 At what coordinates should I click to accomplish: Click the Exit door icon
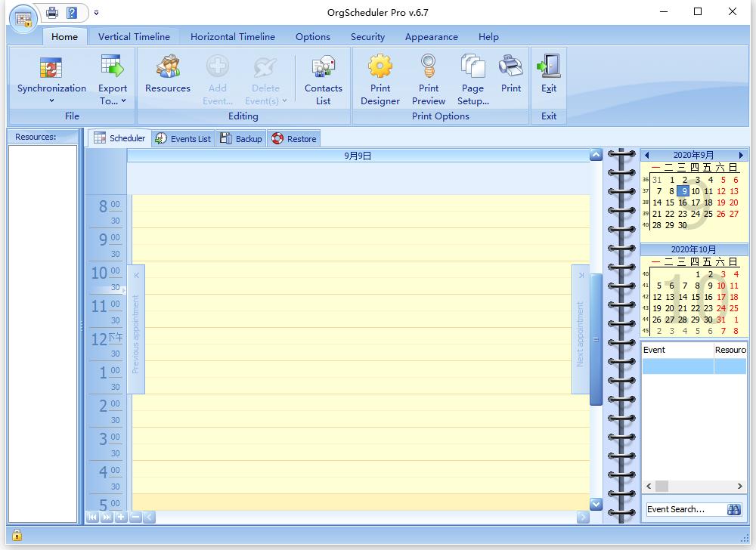click(x=549, y=66)
